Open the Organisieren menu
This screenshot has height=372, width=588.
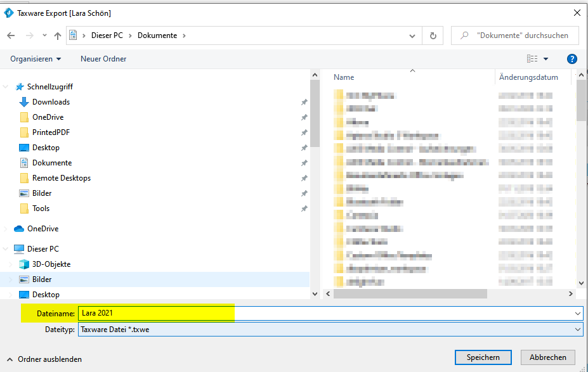point(36,59)
